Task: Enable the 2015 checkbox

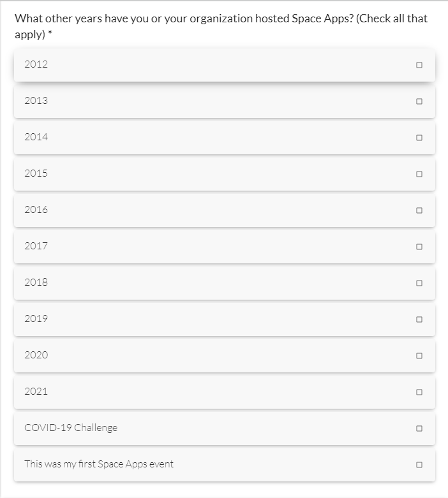Action: (419, 174)
